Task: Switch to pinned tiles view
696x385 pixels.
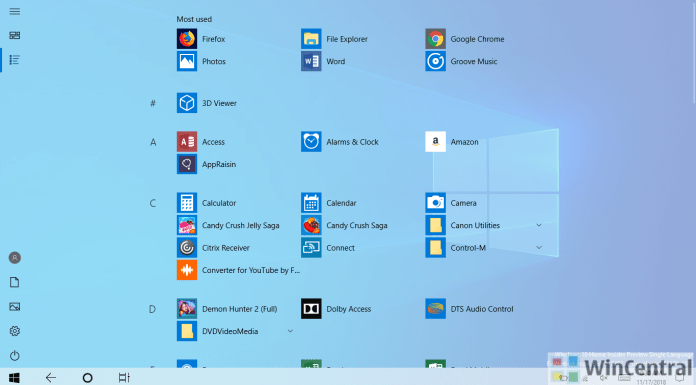Action: coord(15,36)
